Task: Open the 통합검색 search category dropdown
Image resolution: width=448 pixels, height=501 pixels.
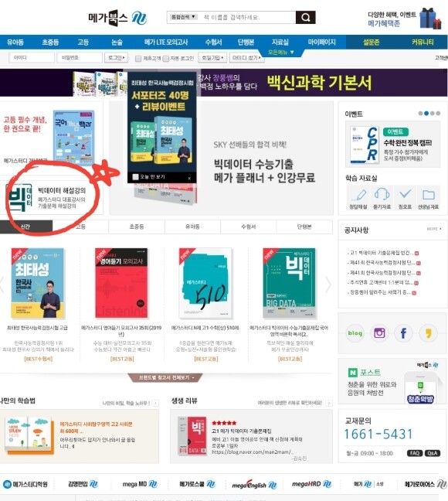Action: point(183,17)
